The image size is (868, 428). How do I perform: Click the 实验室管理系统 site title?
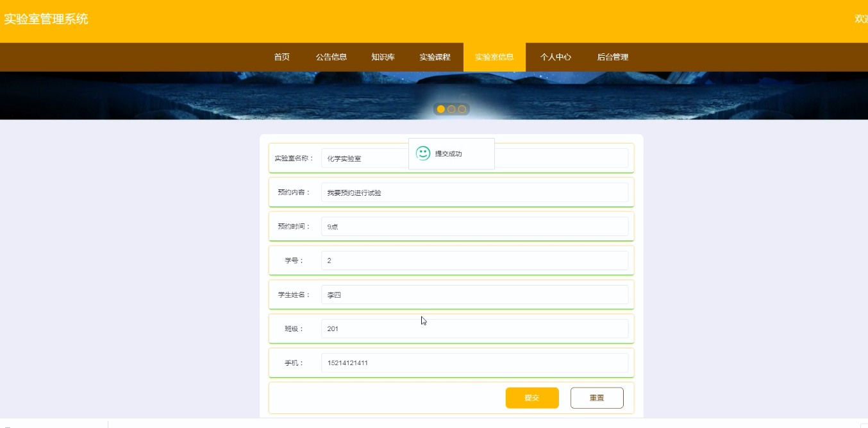click(x=46, y=19)
